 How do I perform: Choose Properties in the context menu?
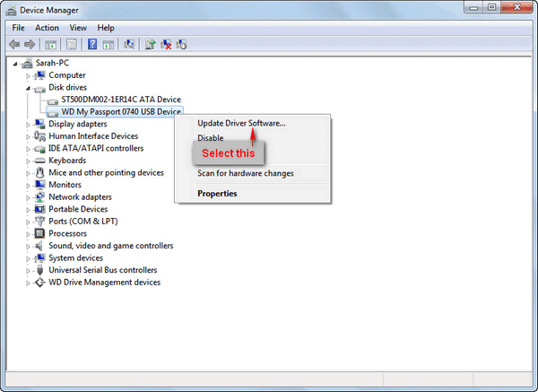217,194
